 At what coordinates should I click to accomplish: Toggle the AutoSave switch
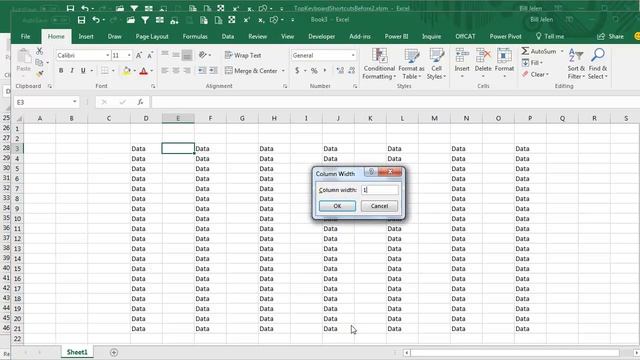click(60, 20)
